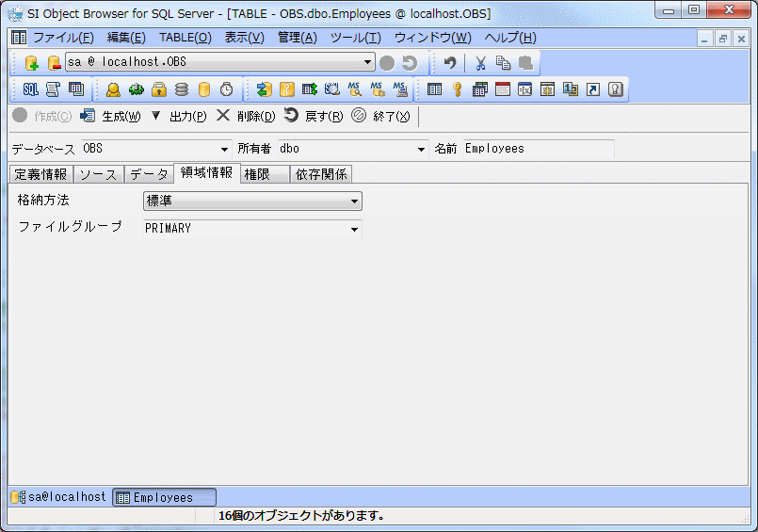Click the new connection icon
The width and height of the screenshot is (758, 532).
(31, 63)
